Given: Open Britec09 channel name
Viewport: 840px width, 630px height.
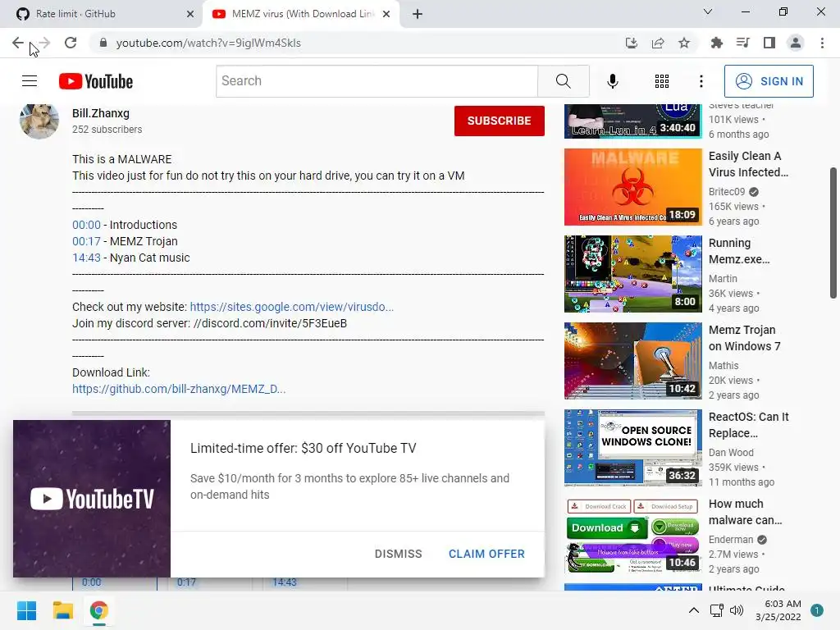Looking at the screenshot, I should [x=727, y=192].
